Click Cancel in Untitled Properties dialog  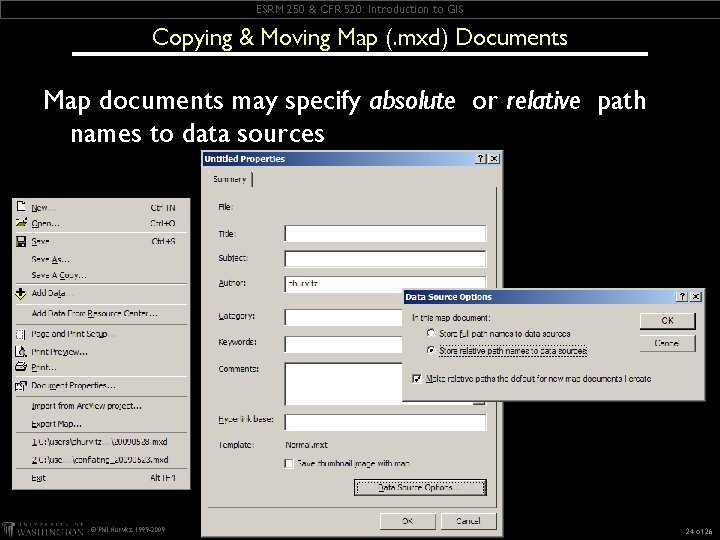pyautogui.click(x=469, y=521)
